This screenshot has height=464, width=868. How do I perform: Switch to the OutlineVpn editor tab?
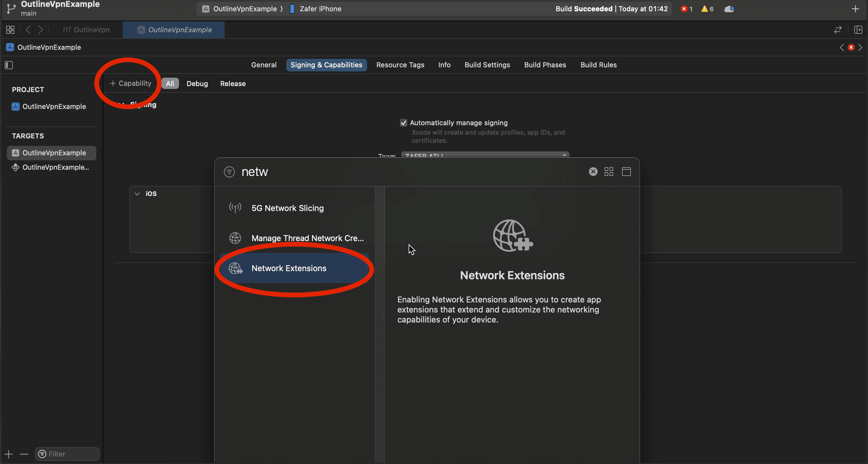tap(86, 30)
